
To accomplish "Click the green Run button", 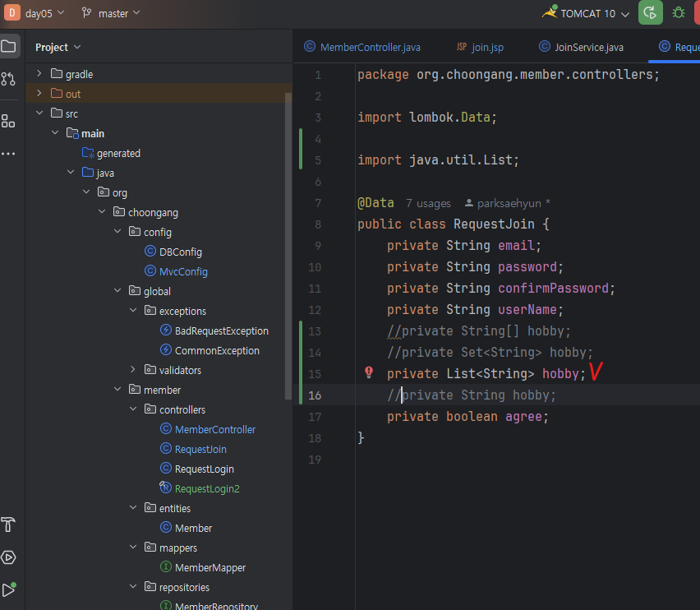I will coord(650,13).
